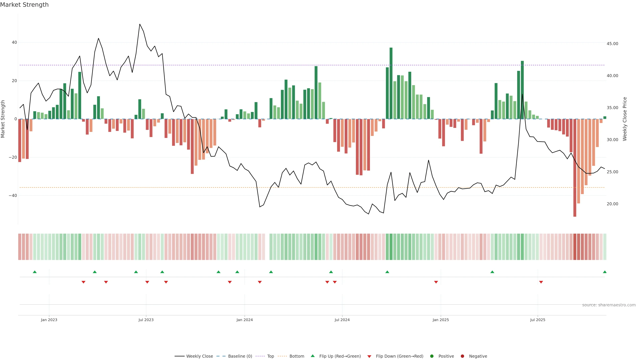This screenshot has height=362, width=644.
Task: Click the green Flip Up triangle legend icon
Action: click(312, 356)
